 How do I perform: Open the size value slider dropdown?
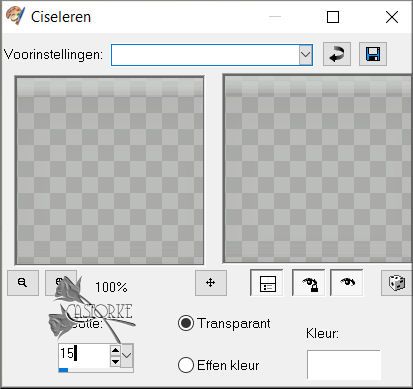[126, 356]
